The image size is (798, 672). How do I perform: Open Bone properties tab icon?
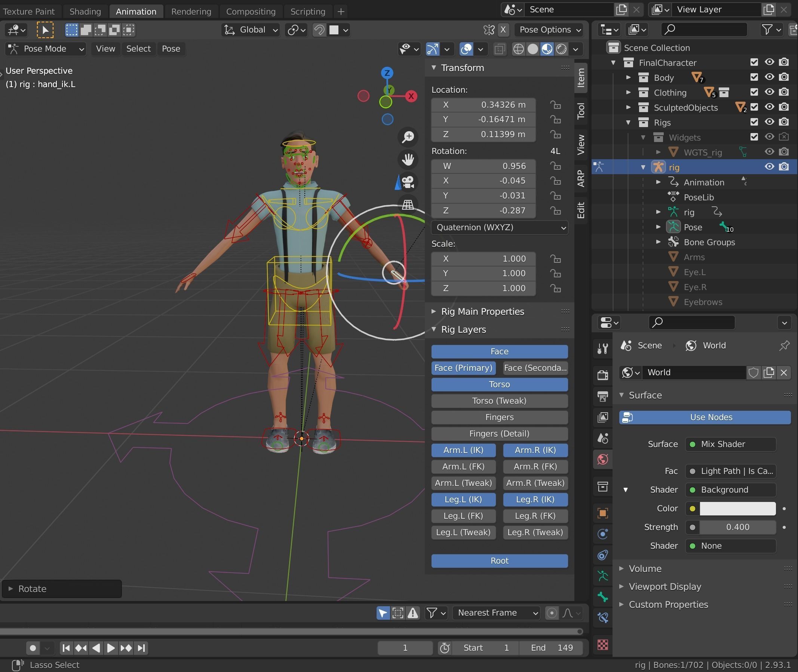pyautogui.click(x=602, y=597)
